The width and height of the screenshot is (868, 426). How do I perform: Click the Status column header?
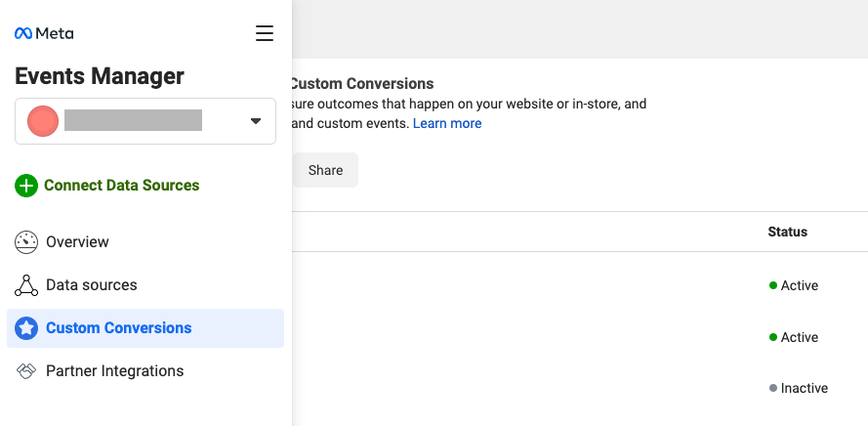787,232
